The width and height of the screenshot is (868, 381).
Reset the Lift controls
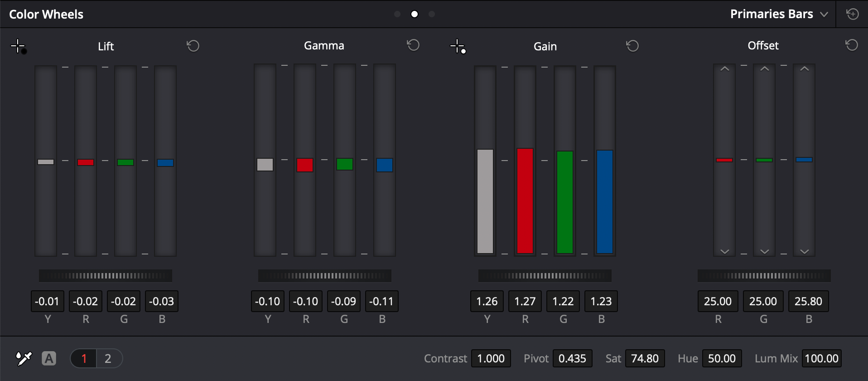pyautogui.click(x=193, y=46)
